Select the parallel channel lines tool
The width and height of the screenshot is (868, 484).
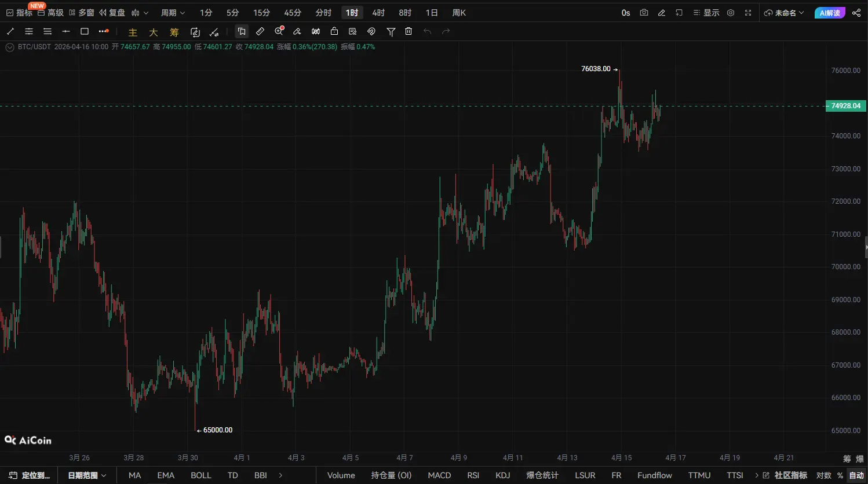click(29, 31)
